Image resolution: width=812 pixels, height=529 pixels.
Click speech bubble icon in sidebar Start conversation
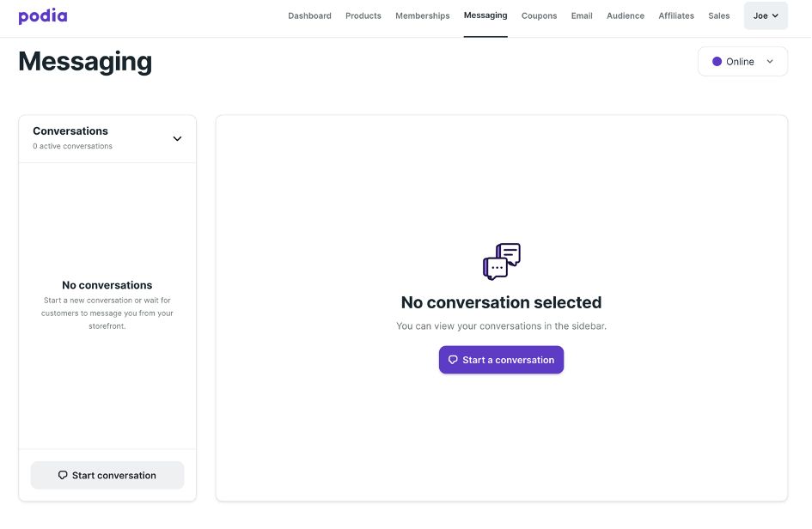(63, 475)
